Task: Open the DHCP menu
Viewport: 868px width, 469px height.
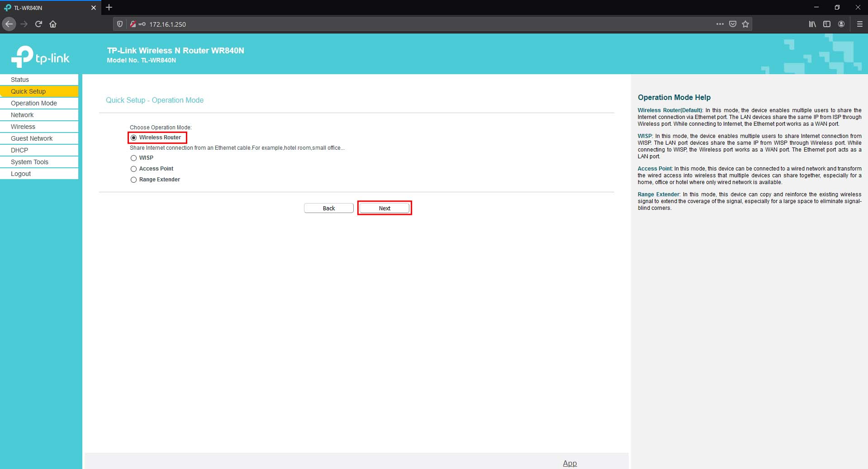Action: pyautogui.click(x=39, y=150)
